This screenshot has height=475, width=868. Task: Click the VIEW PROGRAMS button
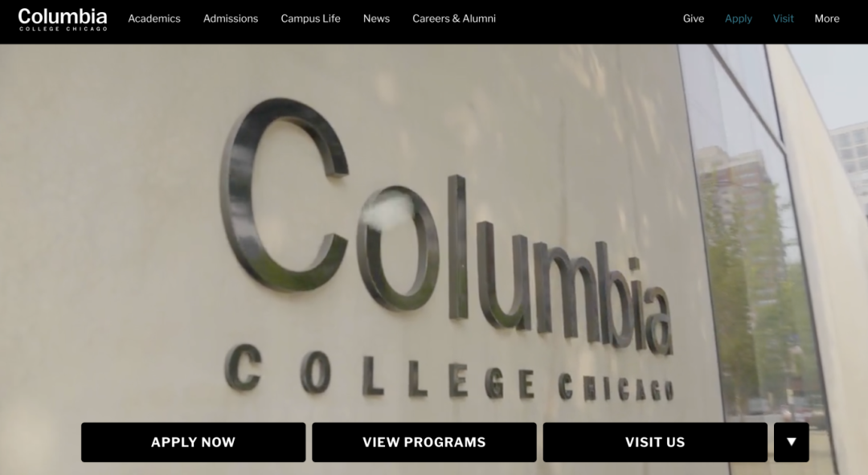424,442
